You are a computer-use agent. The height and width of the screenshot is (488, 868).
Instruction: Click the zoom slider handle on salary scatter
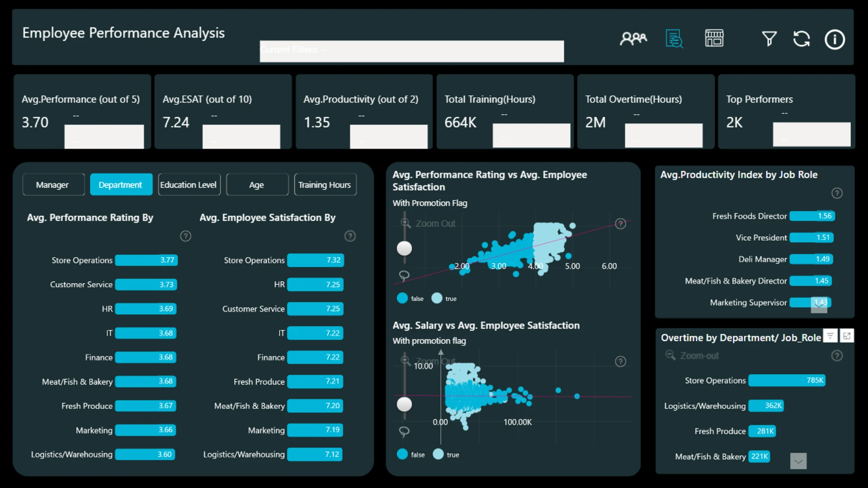pos(404,404)
